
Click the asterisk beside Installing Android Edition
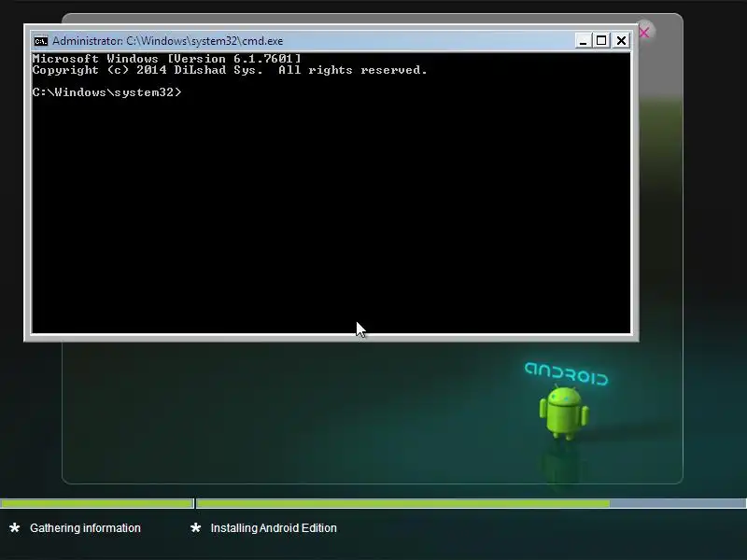point(195,527)
